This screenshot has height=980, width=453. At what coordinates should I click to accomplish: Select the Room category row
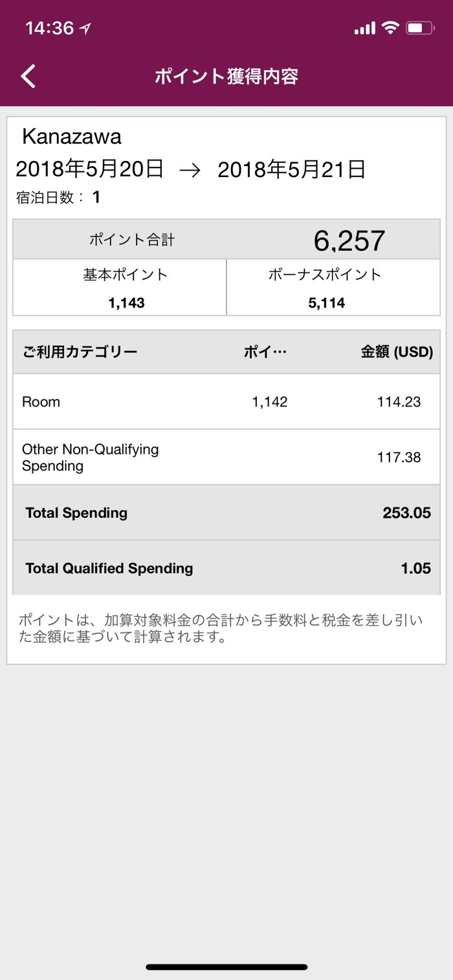226,401
